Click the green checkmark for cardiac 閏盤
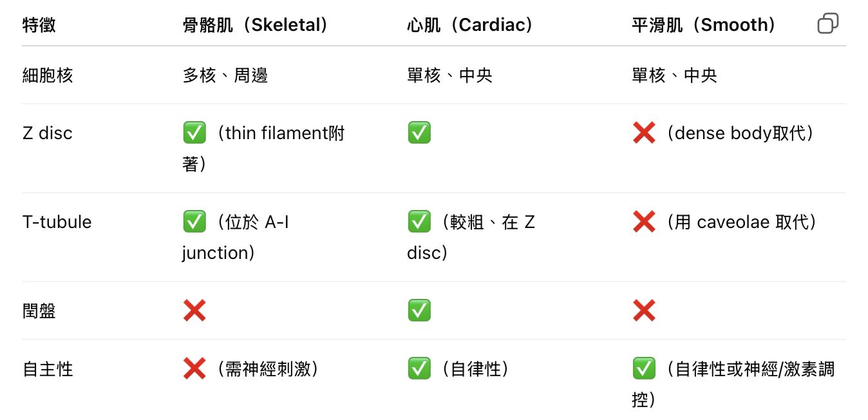The image size is (868, 420). coord(419,311)
